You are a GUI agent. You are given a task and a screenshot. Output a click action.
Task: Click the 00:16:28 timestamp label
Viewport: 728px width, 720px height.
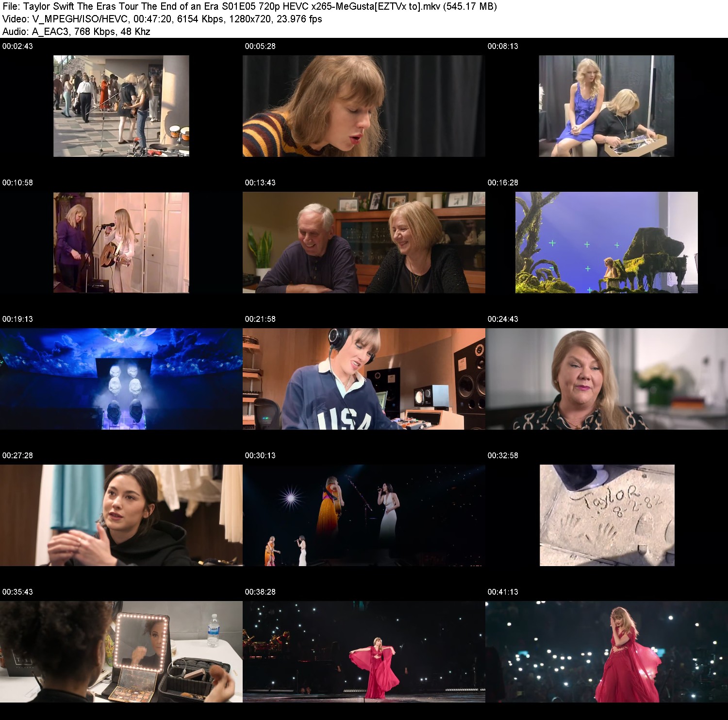click(503, 183)
